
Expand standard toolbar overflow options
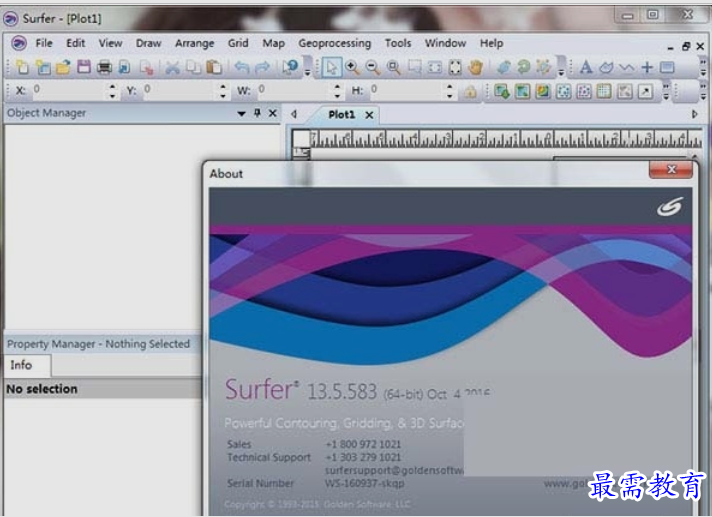point(307,67)
